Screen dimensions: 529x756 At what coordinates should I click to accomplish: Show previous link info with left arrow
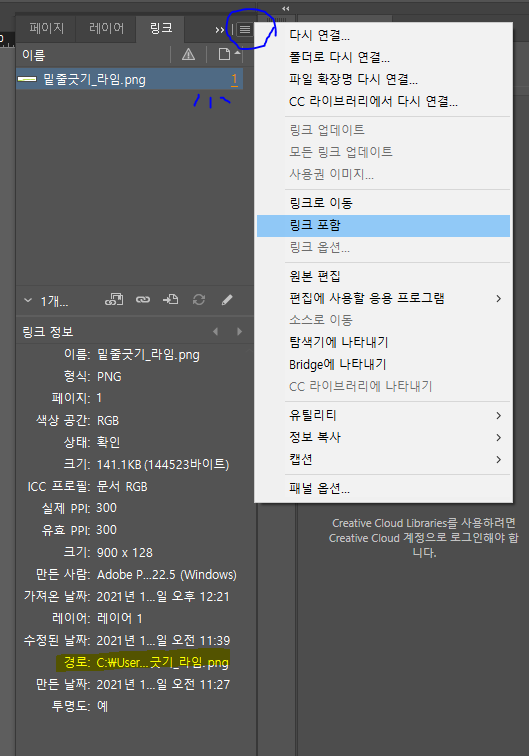216,332
